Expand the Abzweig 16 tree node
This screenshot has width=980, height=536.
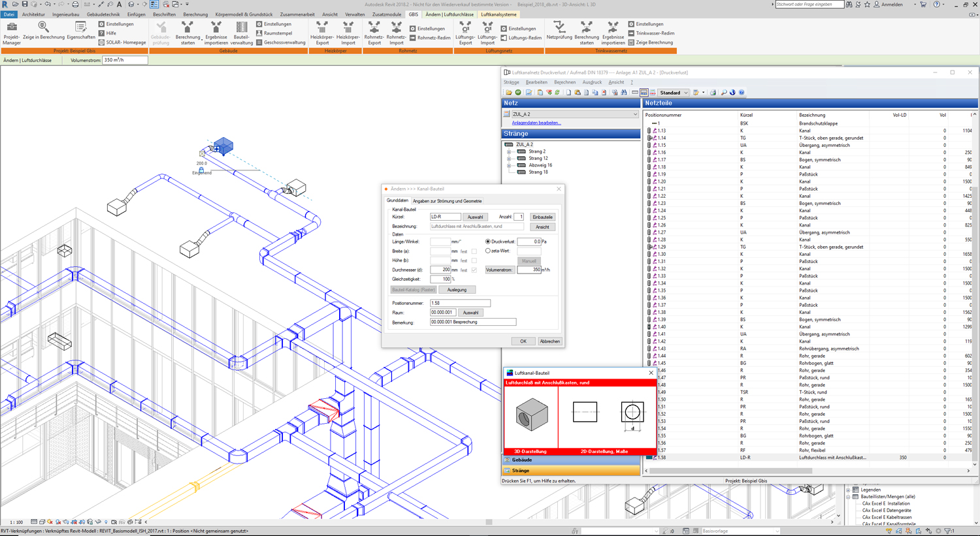coord(509,165)
